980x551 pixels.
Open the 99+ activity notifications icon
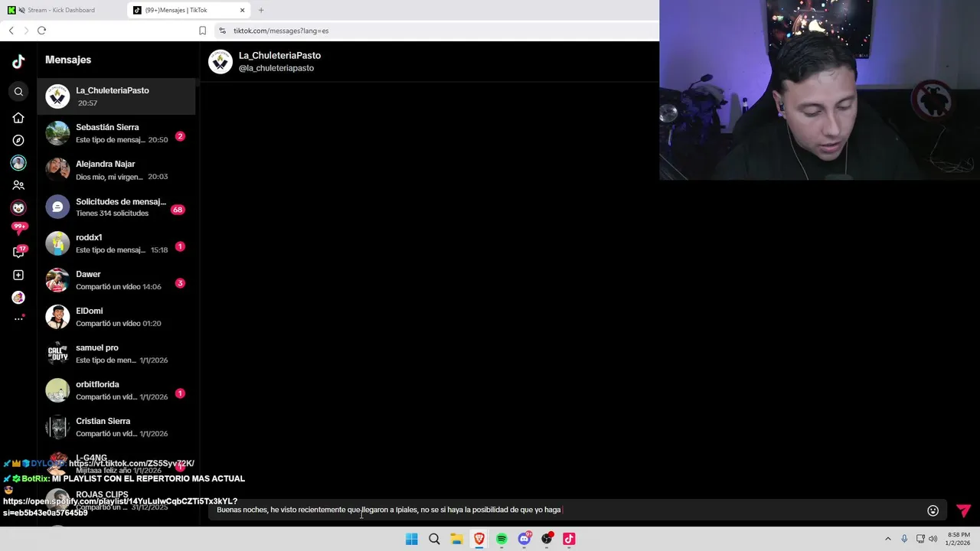18,228
